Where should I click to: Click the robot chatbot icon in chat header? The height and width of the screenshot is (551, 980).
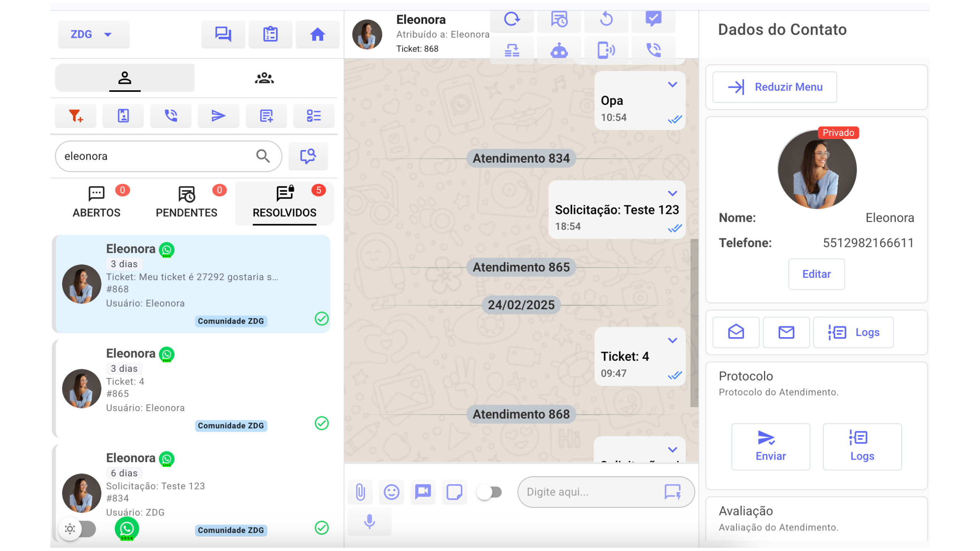pyautogui.click(x=559, y=50)
